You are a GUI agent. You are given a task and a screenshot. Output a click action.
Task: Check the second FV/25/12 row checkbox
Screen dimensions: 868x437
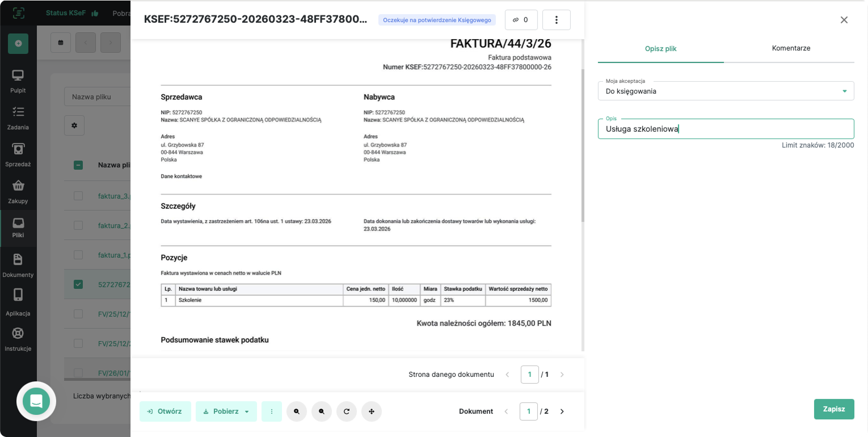click(78, 343)
